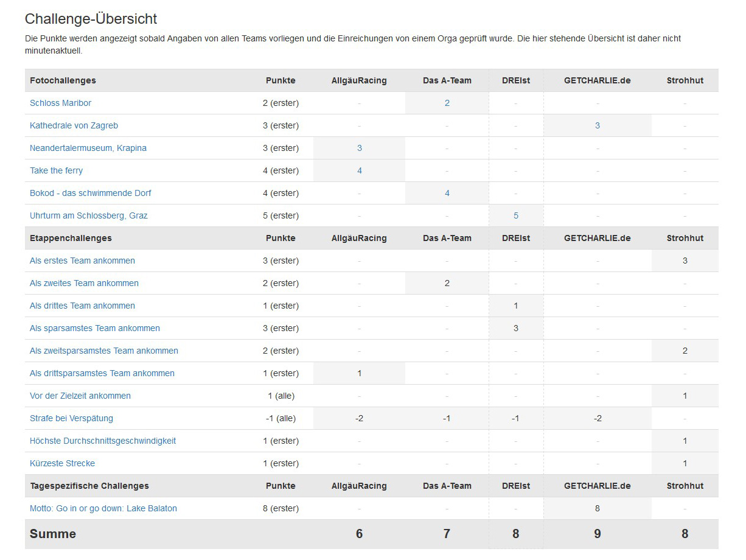Select the Etappenchallenges section header
Viewport: 746px width, 560px height.
(x=71, y=238)
